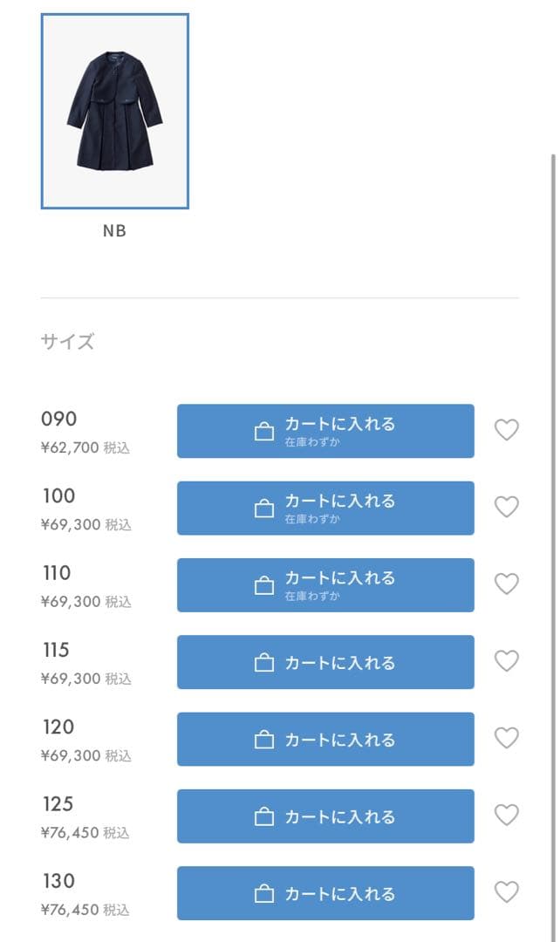
Task: Click the heart icon next to size 090
Action: coord(507,430)
